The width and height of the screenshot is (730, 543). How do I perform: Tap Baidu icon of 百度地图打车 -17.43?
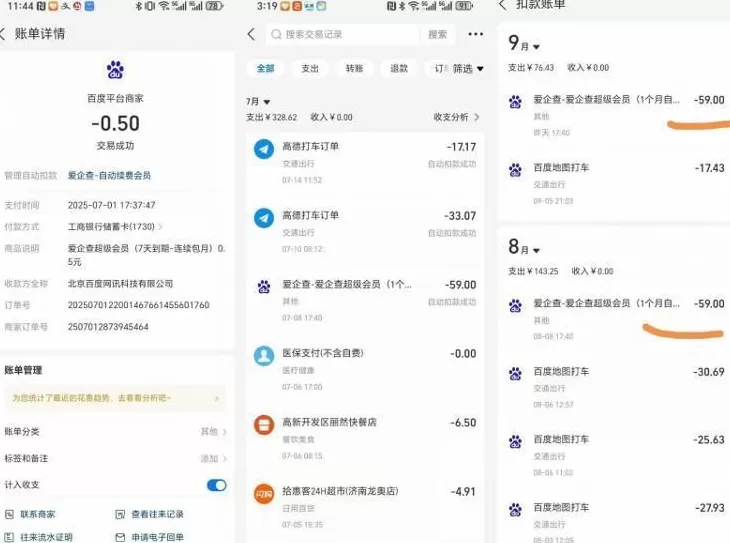[x=515, y=170]
